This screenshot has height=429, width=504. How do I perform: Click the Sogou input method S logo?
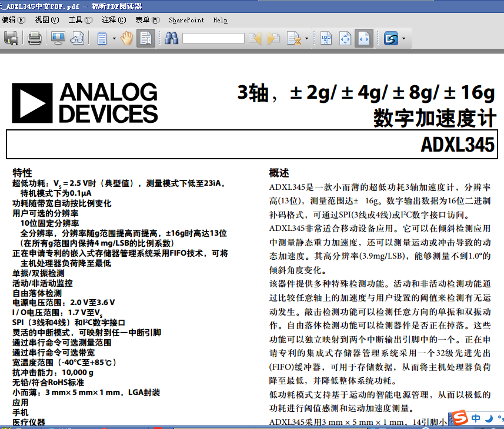click(460, 418)
